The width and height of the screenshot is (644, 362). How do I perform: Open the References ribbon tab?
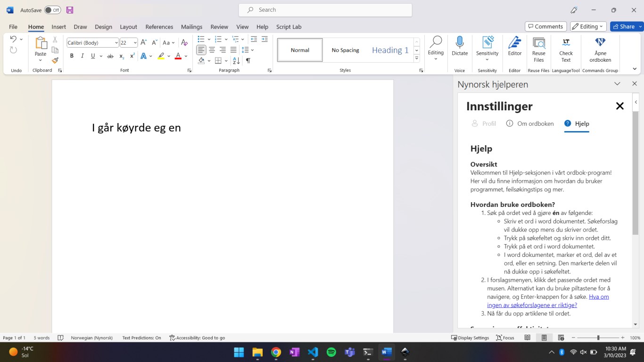click(159, 27)
